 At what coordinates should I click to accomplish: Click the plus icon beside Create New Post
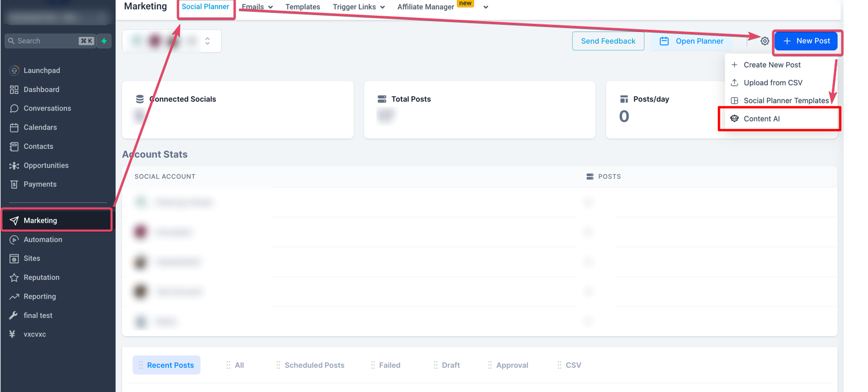click(x=735, y=65)
